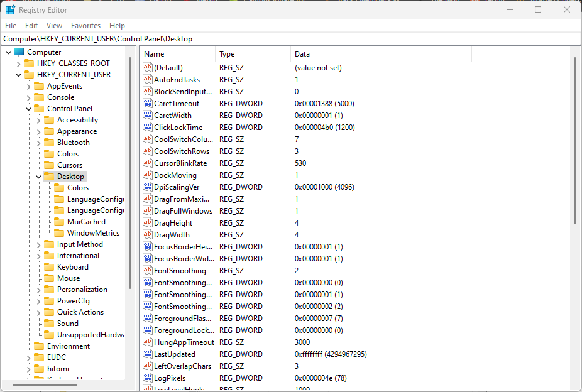The width and height of the screenshot is (582, 392).
Task: Click the Mouse key folder icon
Action: 49,278
